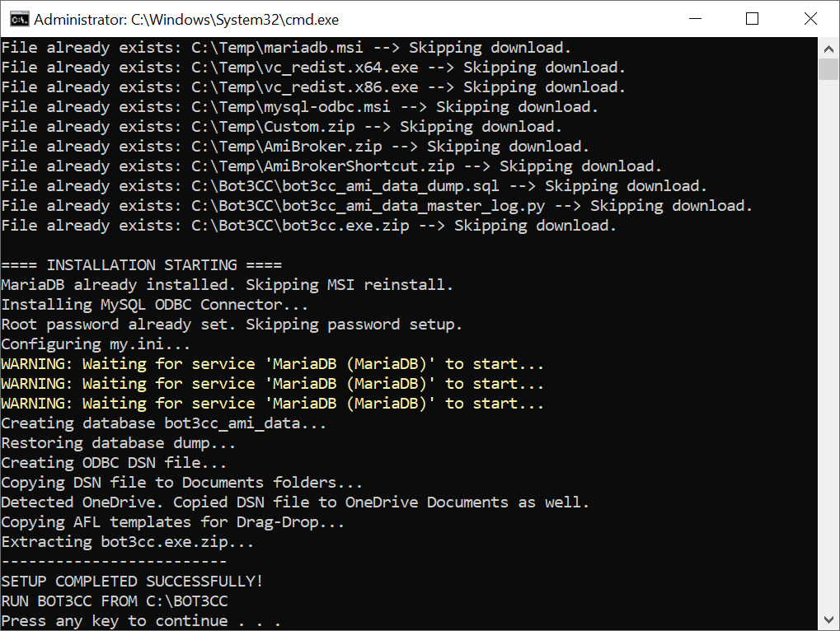Click the 'Configuring my.ini...' line
The width and height of the screenshot is (840, 631).
96,344
